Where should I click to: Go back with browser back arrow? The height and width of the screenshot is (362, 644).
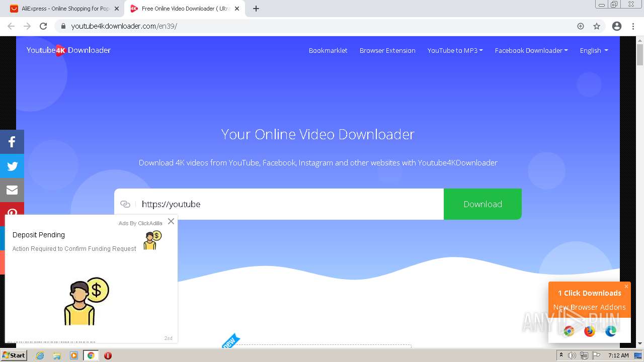(x=11, y=26)
